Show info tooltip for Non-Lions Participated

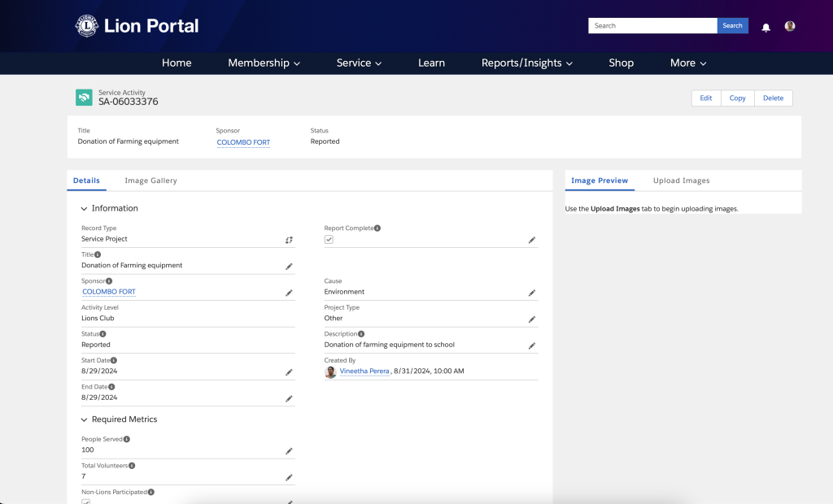tap(151, 492)
